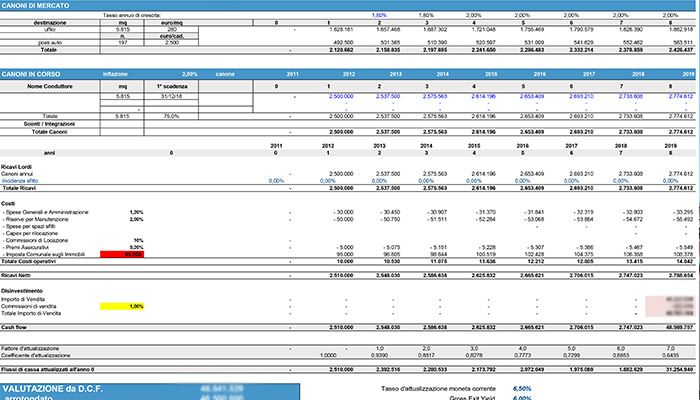Select the yellow Commissioni di vendita cell
This screenshot has width=700, height=400.
click(x=122, y=306)
